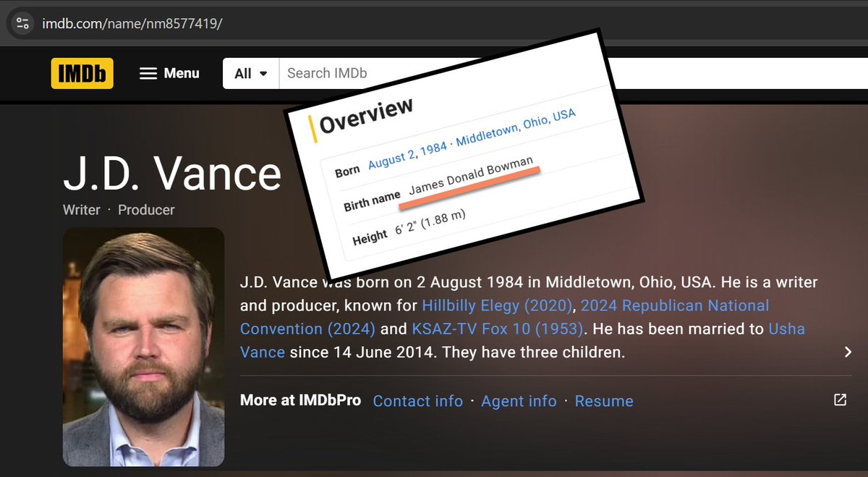Open J.D. Vance profile photo
Image resolution: width=868 pixels, height=477 pixels.
(x=143, y=347)
